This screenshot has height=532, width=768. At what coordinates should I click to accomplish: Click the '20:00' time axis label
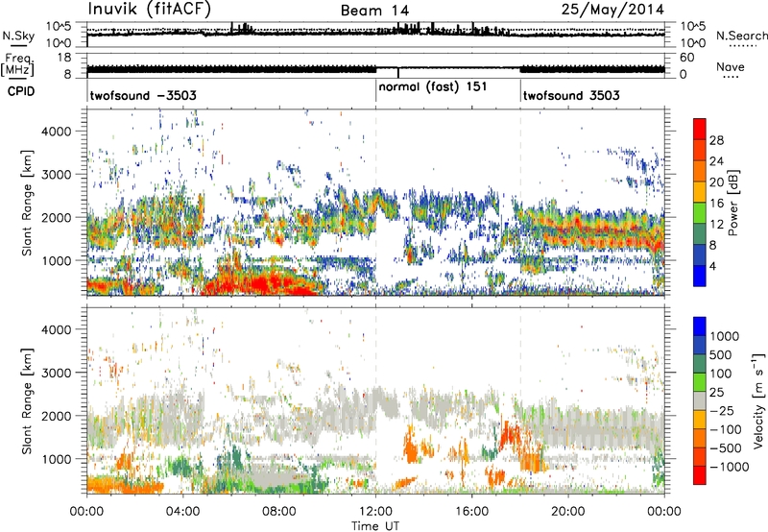coord(568,512)
